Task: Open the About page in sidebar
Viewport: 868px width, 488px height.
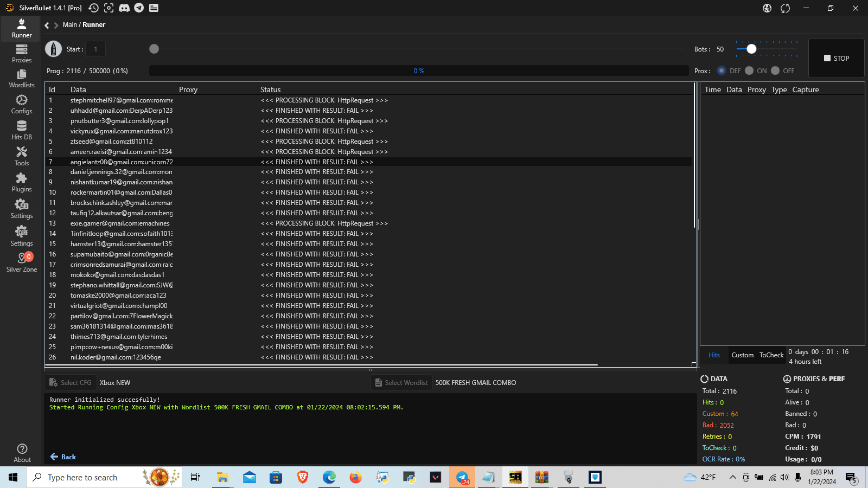Action: pos(22,453)
